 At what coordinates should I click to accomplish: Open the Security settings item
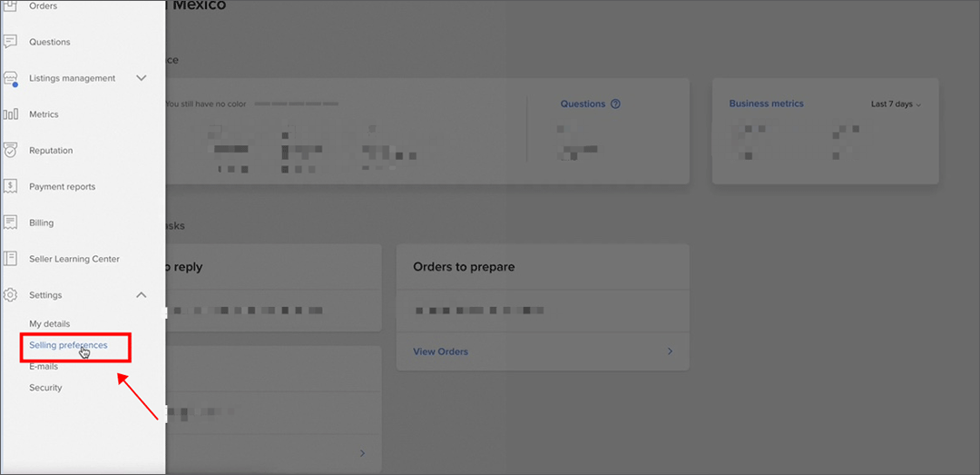tap(45, 388)
